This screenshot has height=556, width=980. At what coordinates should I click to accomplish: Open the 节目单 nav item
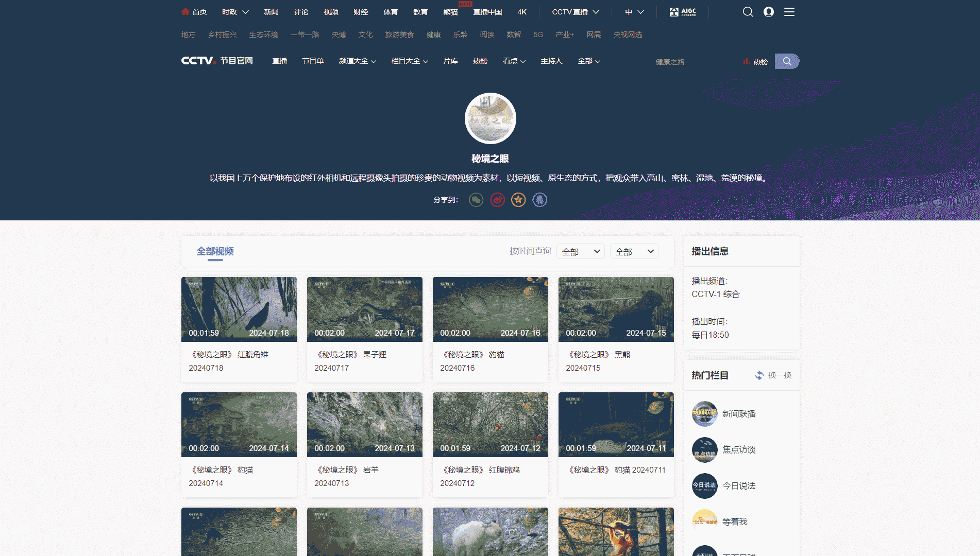pos(313,61)
